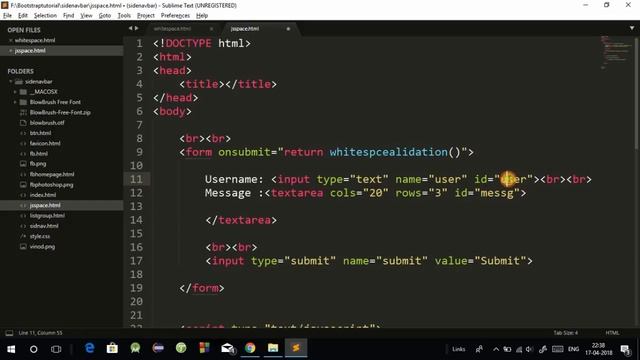This screenshot has width=640, height=360.
Task: Select whitespace.html under Open Files
Action: [x=35, y=40]
